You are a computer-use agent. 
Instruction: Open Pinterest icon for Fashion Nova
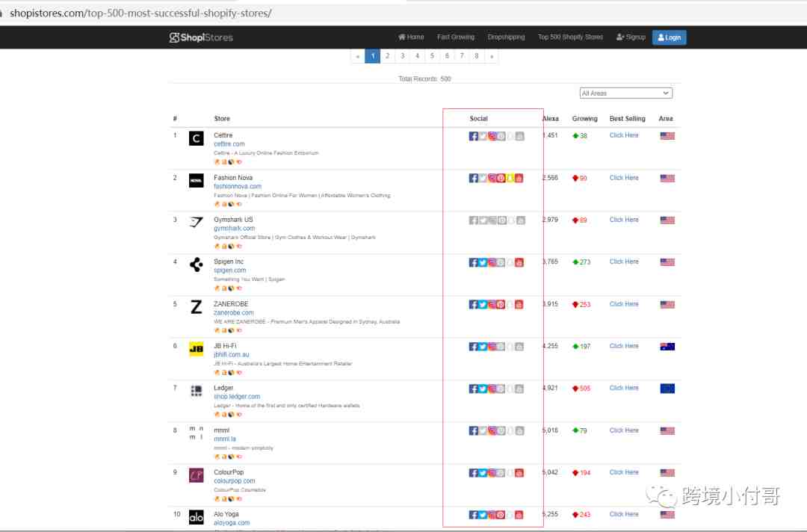[x=501, y=178]
